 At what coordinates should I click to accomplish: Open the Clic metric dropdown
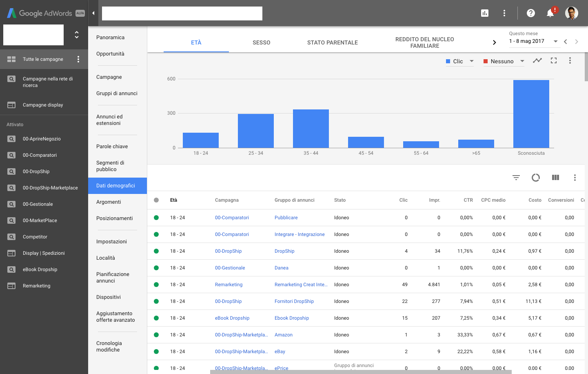coord(460,61)
